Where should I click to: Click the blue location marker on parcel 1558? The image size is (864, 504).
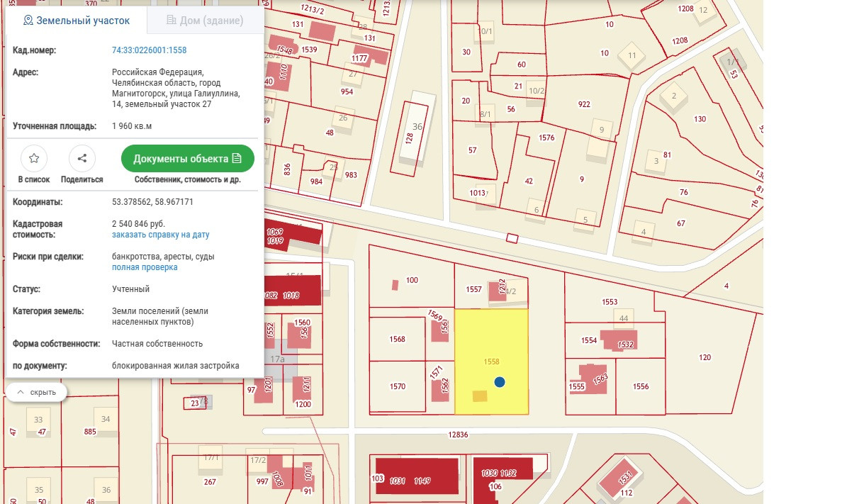[500, 382]
